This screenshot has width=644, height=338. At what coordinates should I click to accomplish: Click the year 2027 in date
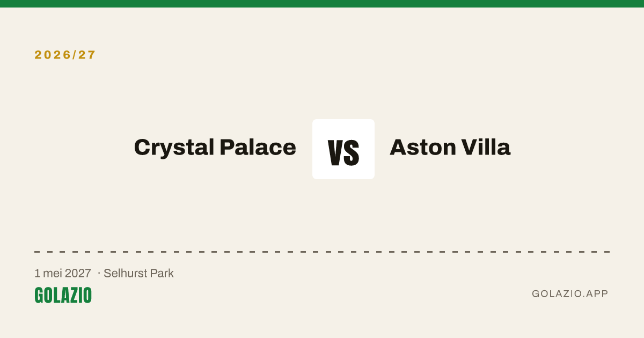coord(78,273)
